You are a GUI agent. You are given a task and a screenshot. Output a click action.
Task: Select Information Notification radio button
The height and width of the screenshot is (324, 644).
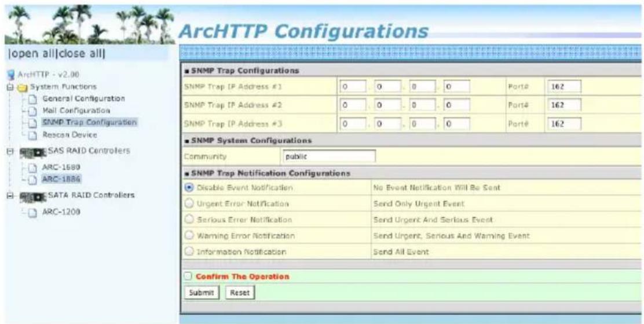tap(189, 252)
